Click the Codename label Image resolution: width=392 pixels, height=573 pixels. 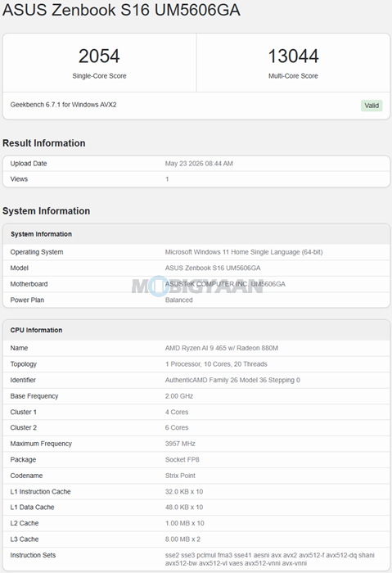(x=26, y=476)
